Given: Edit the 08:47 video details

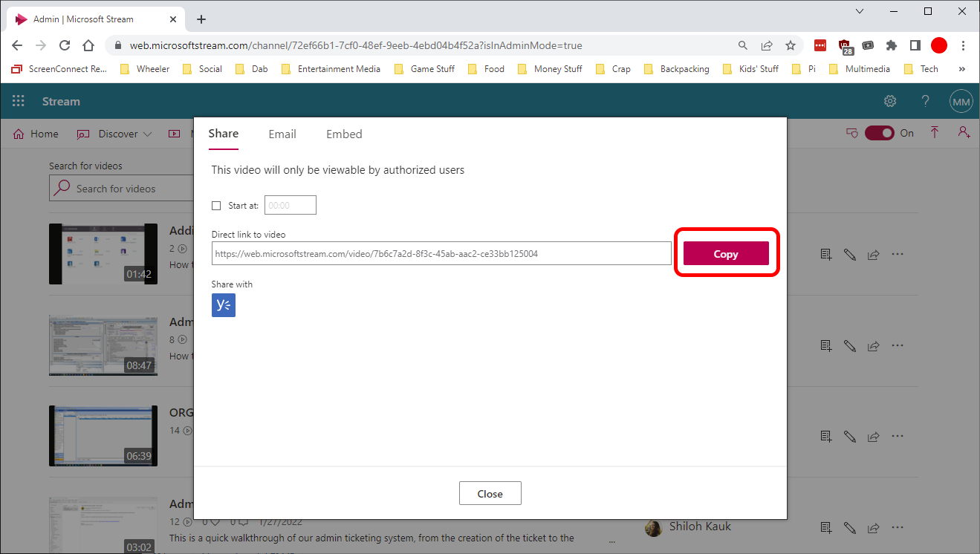Looking at the screenshot, I should [850, 346].
